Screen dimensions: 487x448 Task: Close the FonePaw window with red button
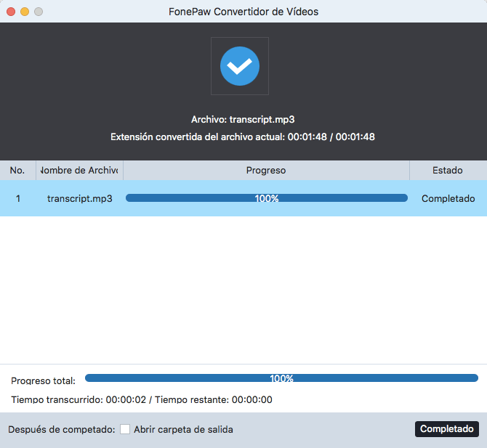pyautogui.click(x=11, y=12)
